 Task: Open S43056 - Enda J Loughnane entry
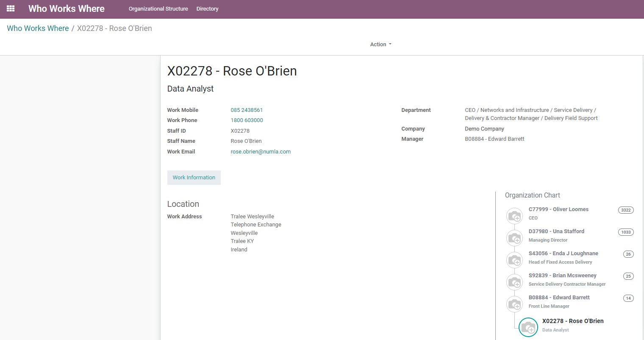pyautogui.click(x=563, y=254)
